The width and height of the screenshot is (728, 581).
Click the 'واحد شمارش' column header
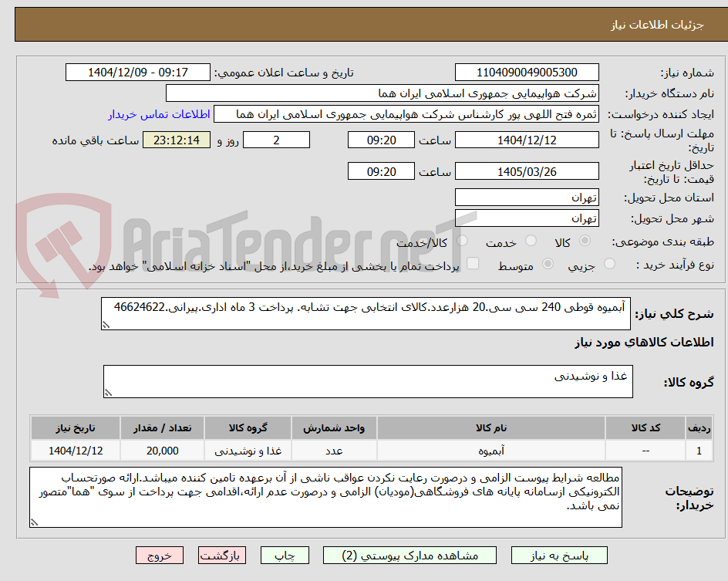tap(334, 427)
